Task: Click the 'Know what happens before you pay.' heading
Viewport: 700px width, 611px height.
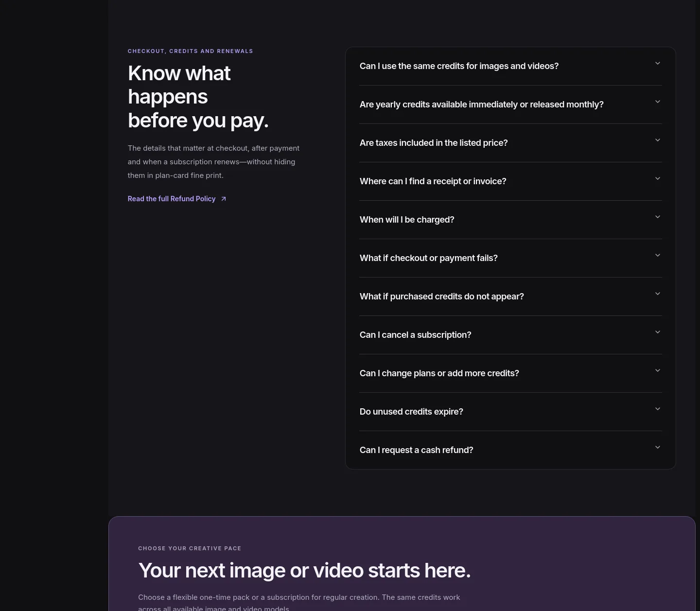Action: pos(198,97)
